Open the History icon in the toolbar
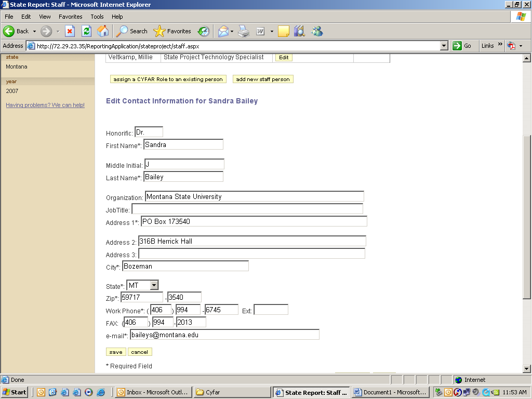 coord(203,31)
